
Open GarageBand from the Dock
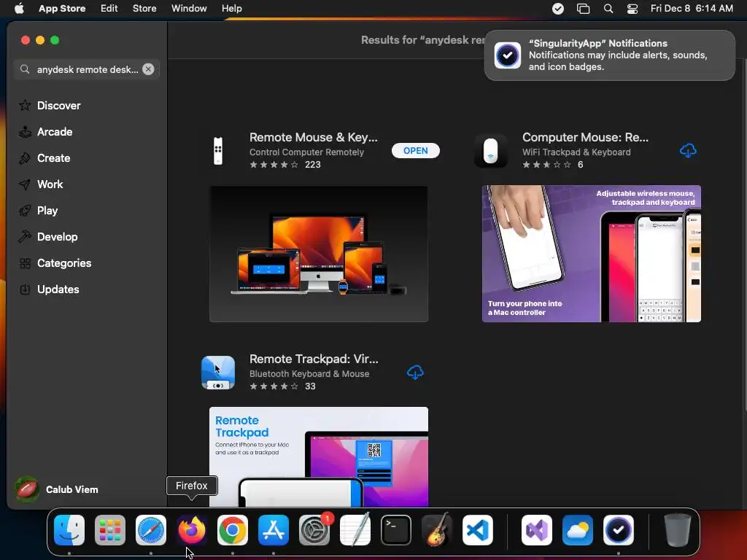(x=437, y=530)
